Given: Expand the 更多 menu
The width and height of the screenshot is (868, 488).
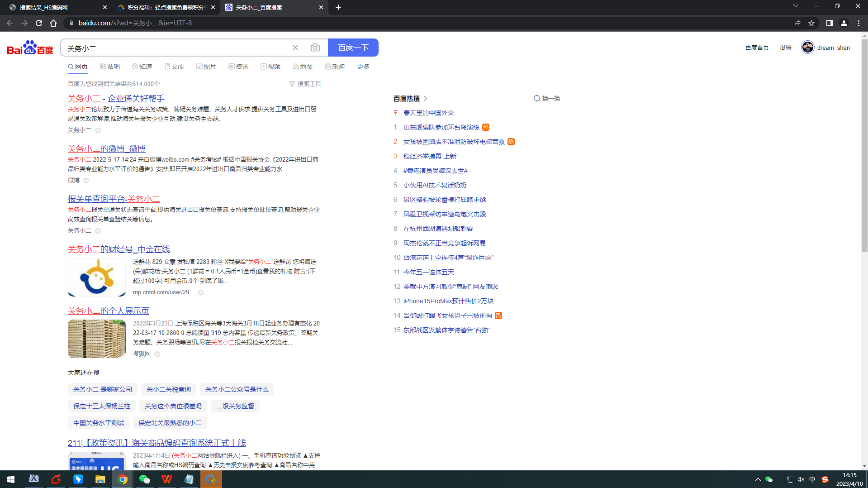Looking at the screenshot, I should 363,67.
